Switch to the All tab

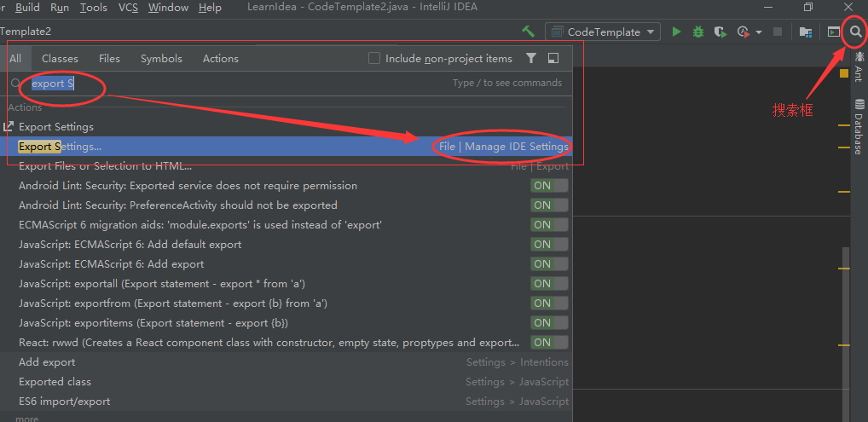(x=15, y=58)
